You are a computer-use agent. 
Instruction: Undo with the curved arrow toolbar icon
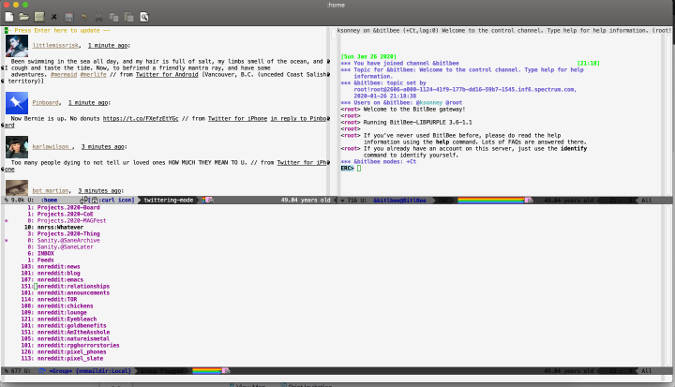tap(84, 17)
